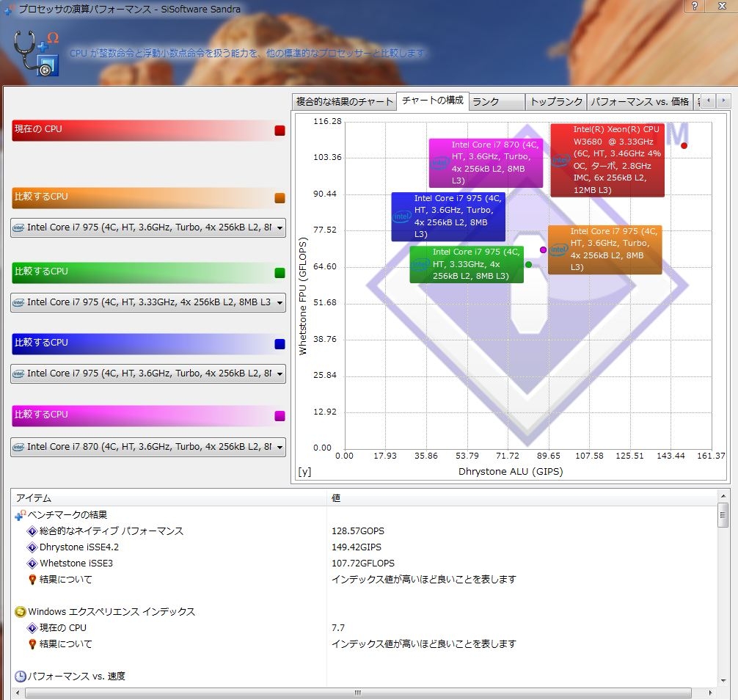This screenshot has height=700, width=738.
Task: Click the 149.42GIPS value
Action: 357,547
